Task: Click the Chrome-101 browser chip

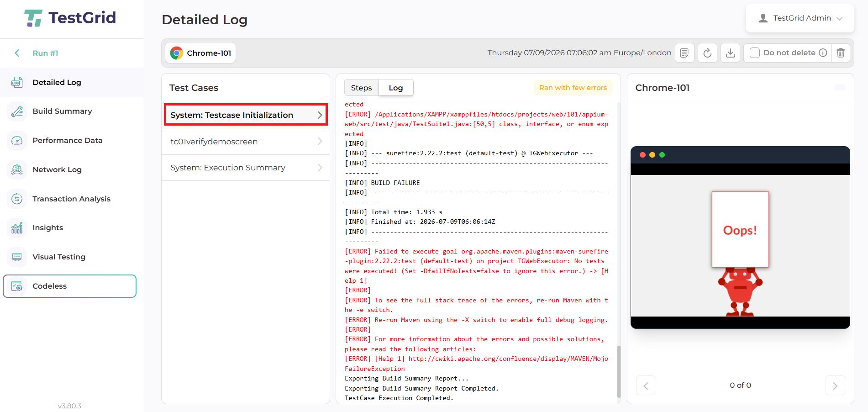Action: coord(200,53)
